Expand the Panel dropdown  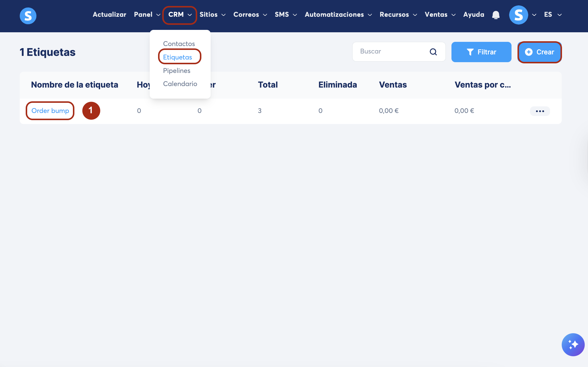click(x=147, y=15)
